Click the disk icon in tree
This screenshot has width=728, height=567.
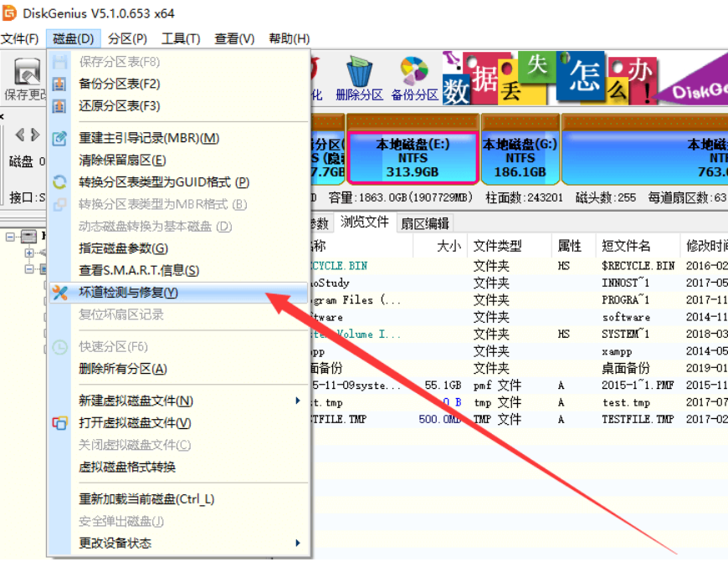click(x=28, y=237)
